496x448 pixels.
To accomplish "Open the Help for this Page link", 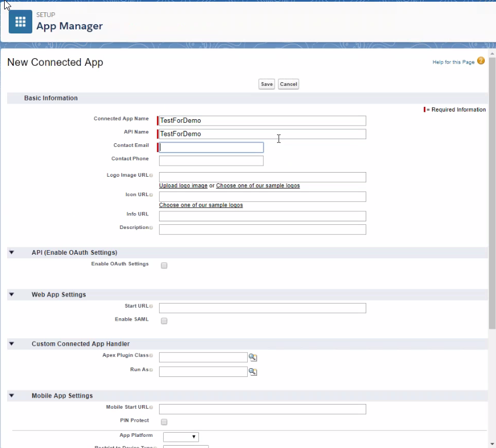I will tap(453, 62).
